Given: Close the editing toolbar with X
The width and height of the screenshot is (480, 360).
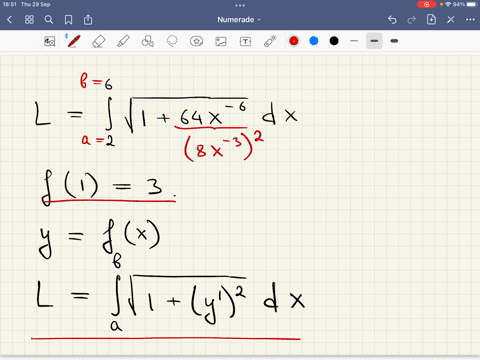Looking at the screenshot, I should (451, 20).
